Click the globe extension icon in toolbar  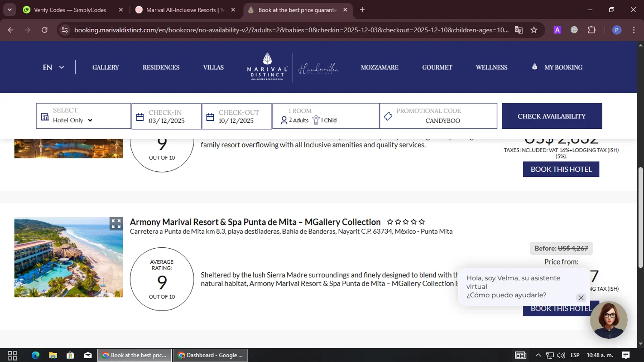tap(574, 30)
